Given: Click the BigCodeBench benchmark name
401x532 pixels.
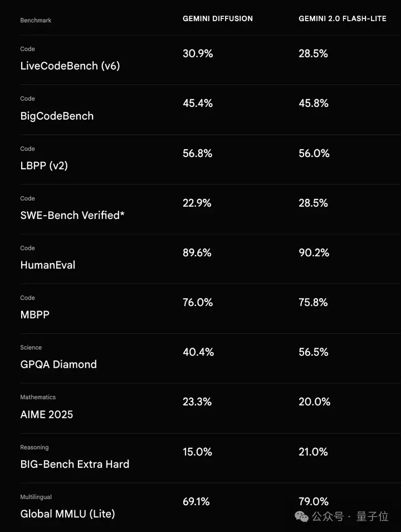Looking at the screenshot, I should [x=57, y=116].
